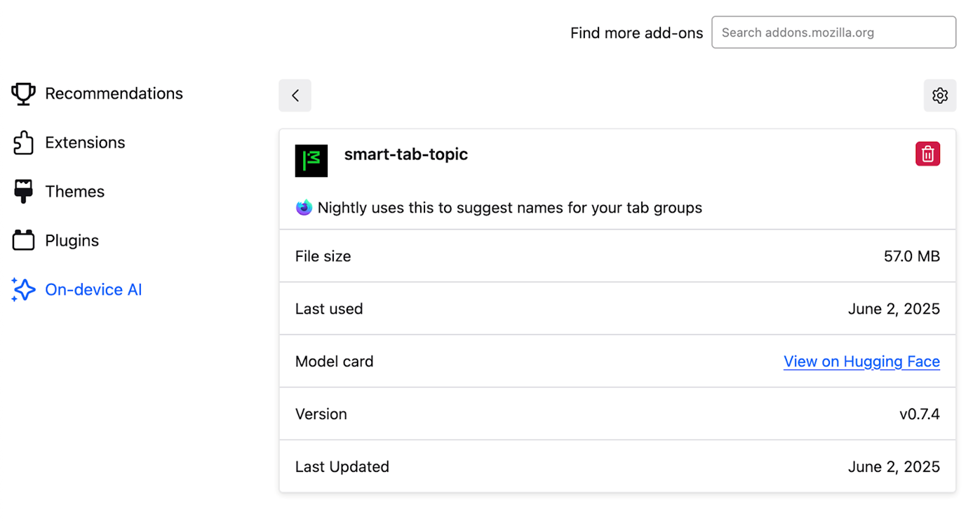Viewport: 980px width, 521px height.
Task: Click the Recommendations trophy icon
Action: [23, 94]
